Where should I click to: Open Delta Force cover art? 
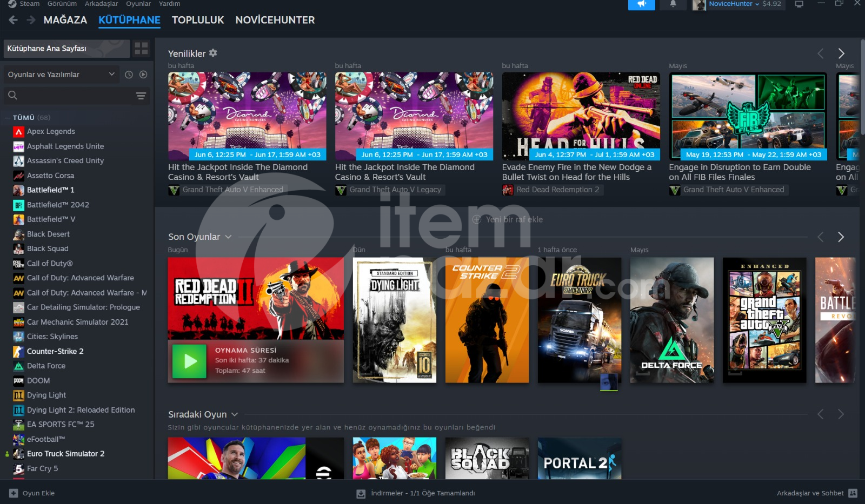pyautogui.click(x=672, y=320)
